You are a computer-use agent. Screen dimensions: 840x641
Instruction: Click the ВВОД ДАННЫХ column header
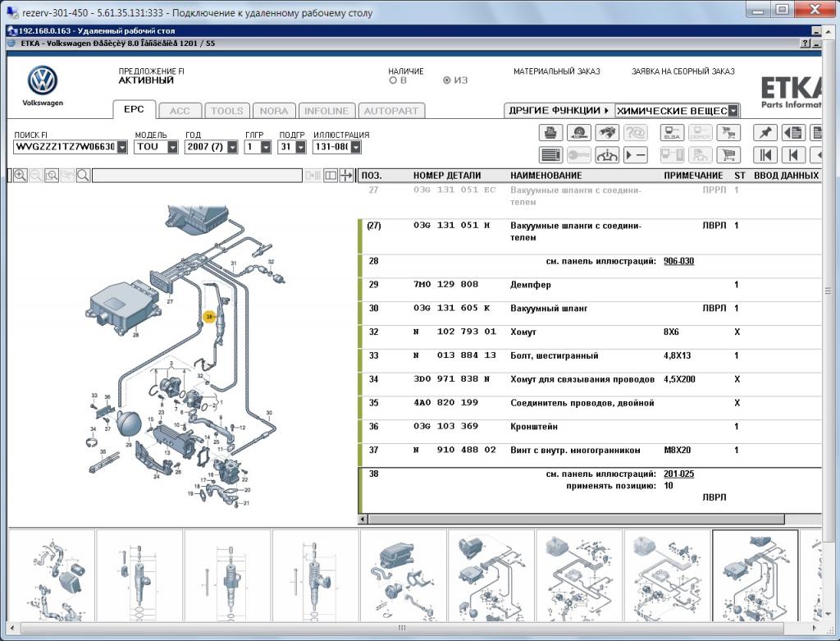click(x=786, y=176)
